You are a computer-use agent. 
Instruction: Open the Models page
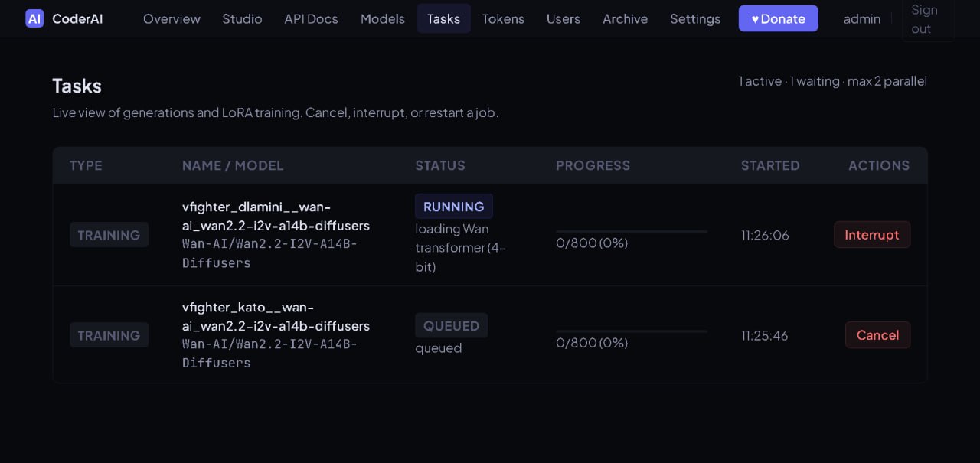pos(382,18)
